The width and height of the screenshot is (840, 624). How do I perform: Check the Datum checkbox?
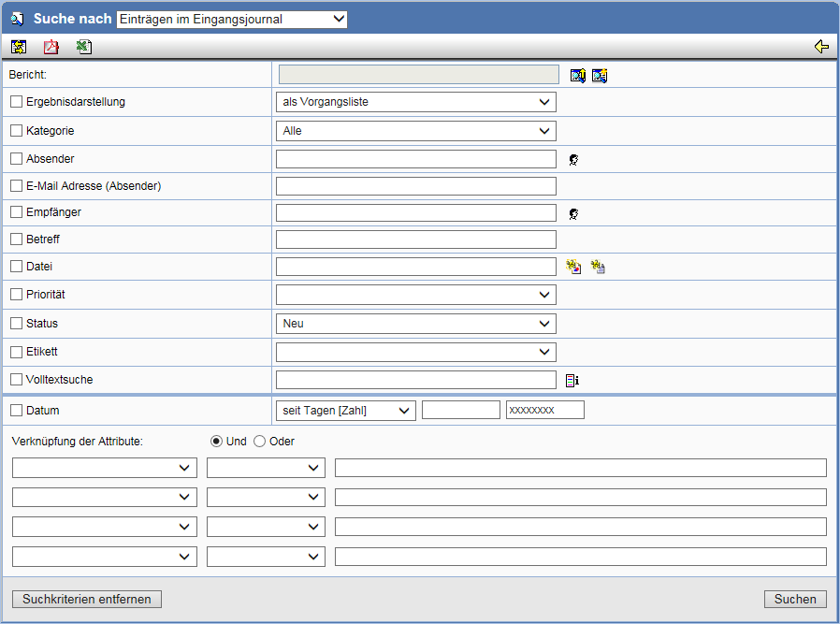coord(17,411)
